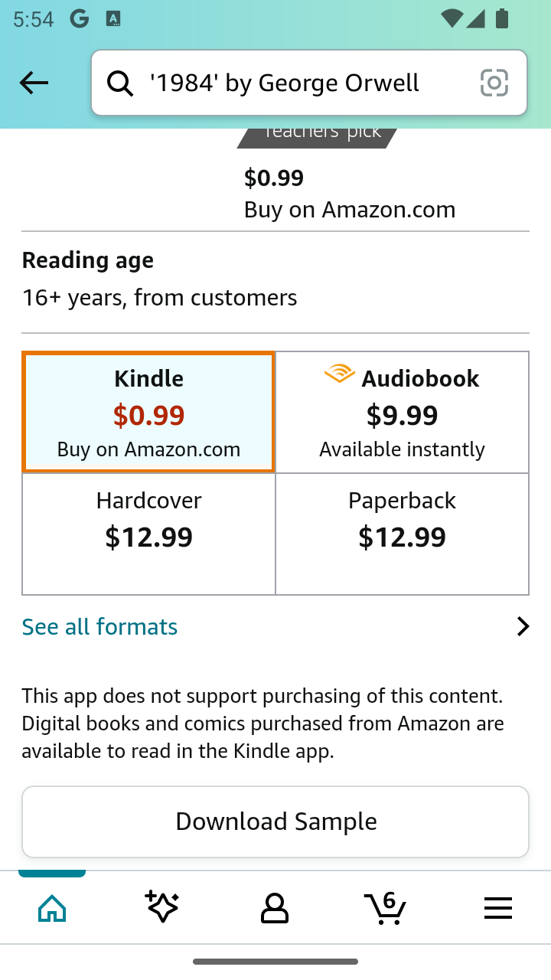Pick the Paperback $12.99 format
Viewport: 551px width, 980px height.
coord(402,534)
